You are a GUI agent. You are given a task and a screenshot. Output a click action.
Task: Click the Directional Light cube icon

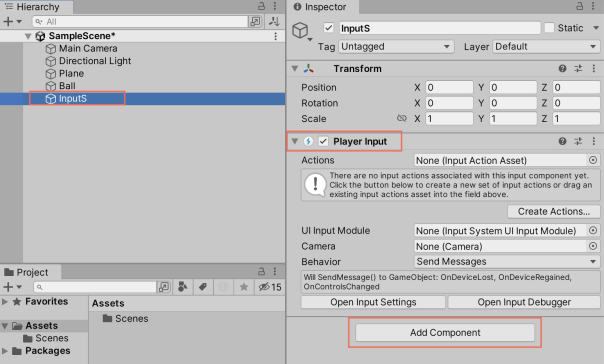pyautogui.click(x=50, y=61)
